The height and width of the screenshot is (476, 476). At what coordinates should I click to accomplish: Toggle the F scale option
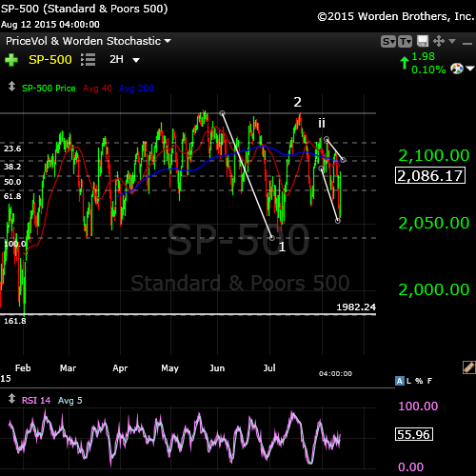point(429,381)
